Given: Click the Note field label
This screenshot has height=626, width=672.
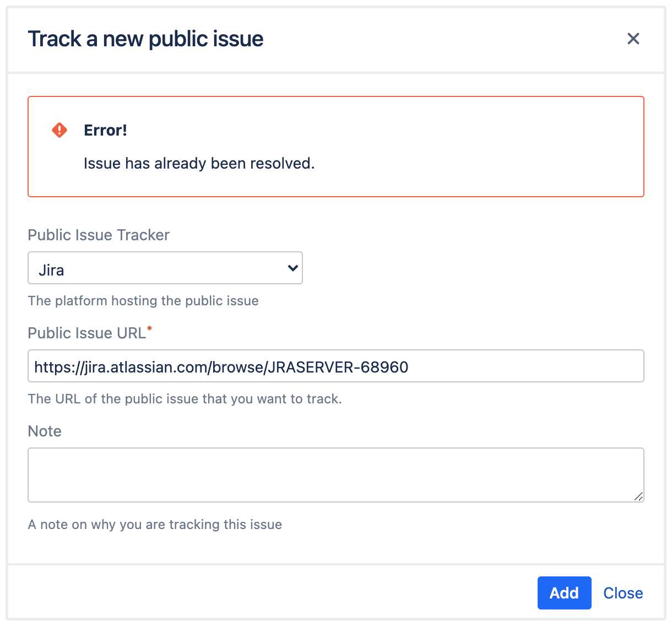Looking at the screenshot, I should click(45, 431).
